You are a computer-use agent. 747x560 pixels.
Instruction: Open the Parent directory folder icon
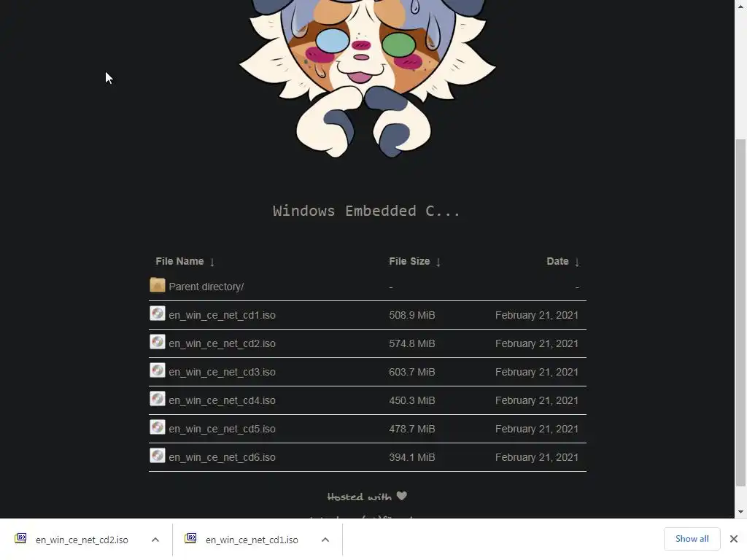click(x=158, y=285)
